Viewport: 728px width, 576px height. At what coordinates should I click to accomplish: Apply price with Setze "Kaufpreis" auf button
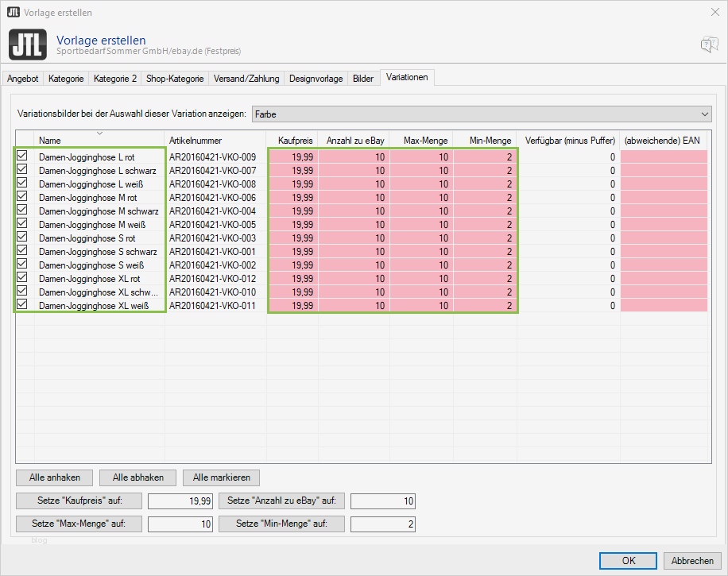click(79, 501)
